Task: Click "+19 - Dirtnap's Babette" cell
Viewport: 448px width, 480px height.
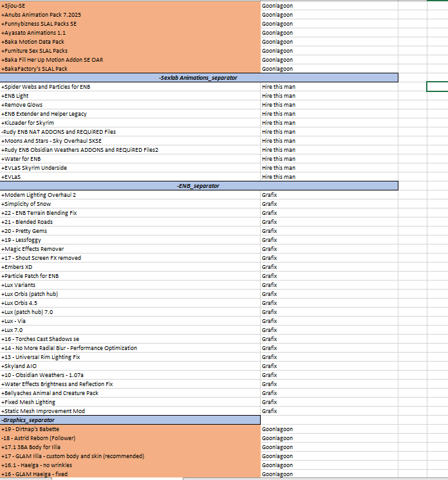Action: click(130, 429)
